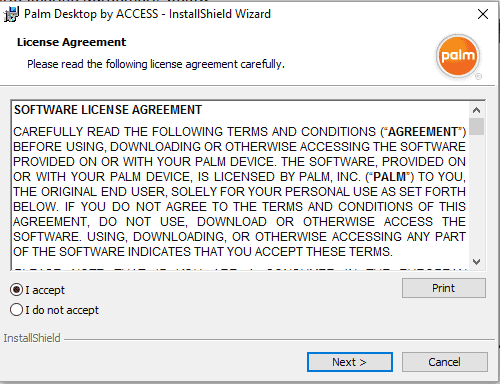Click the orange Palm logo
The image size is (500, 384).
[x=458, y=56]
